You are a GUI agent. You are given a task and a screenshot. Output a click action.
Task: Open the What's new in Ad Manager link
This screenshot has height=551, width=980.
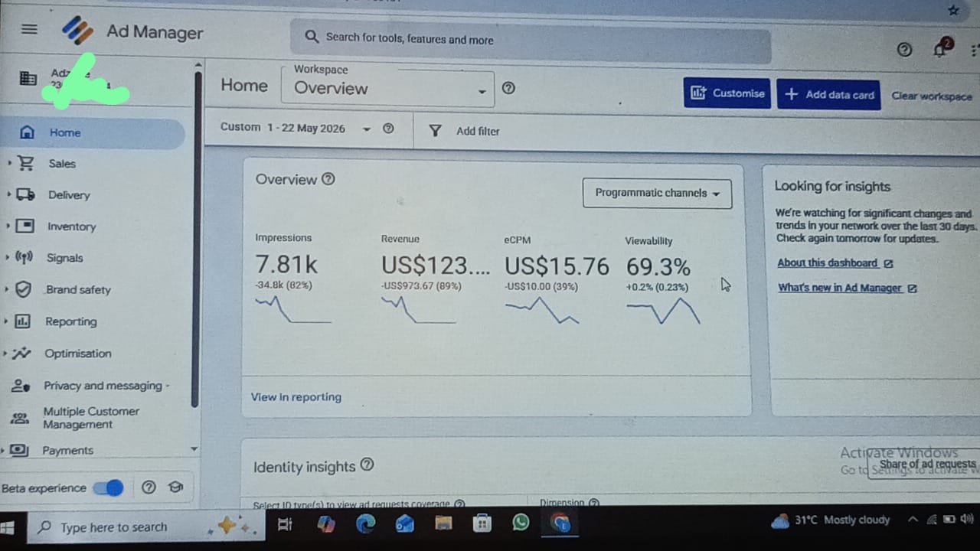point(848,288)
